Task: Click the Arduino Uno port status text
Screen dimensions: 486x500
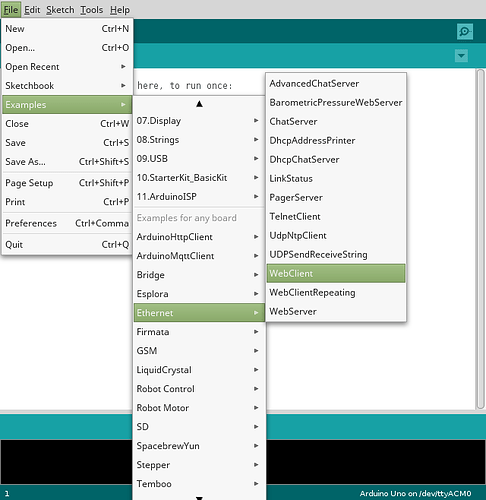Action: click(415, 493)
